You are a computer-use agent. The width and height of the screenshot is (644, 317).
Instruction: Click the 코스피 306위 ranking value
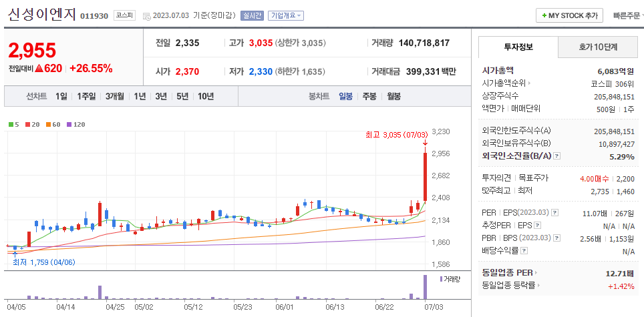tap(613, 83)
